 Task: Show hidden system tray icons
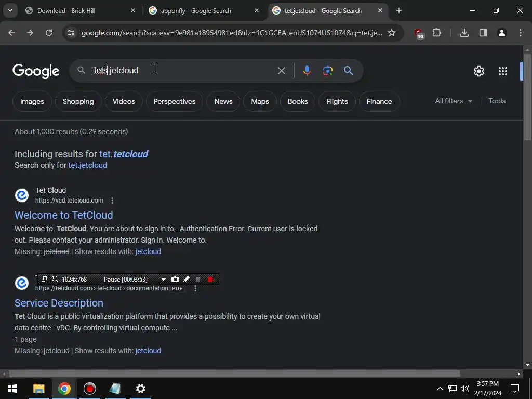[x=440, y=389]
